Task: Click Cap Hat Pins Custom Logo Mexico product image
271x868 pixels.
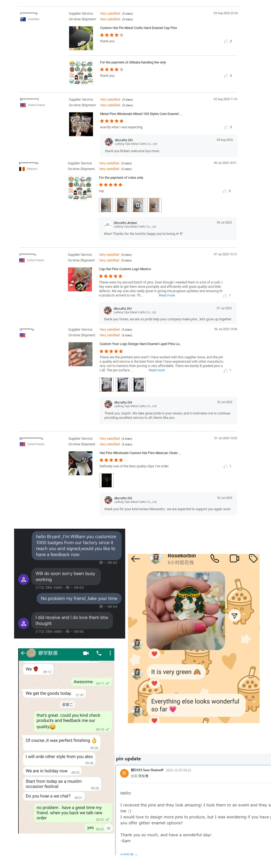Action: click(80, 279)
